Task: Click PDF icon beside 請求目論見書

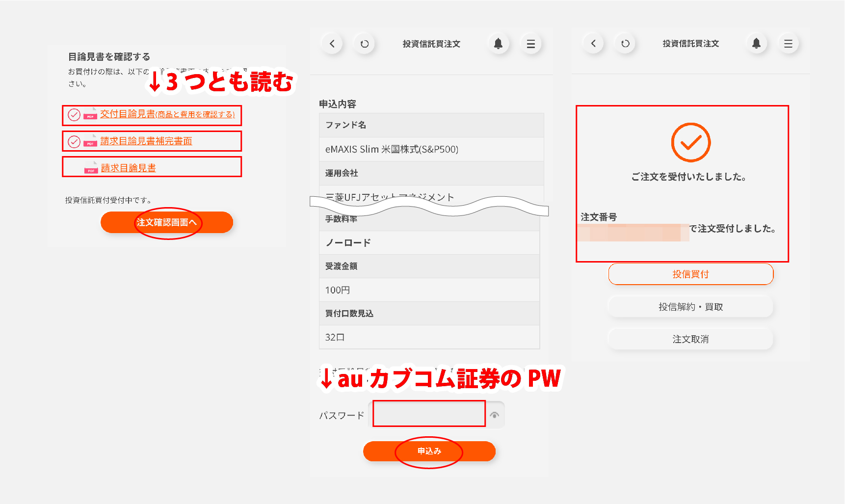Action: point(91,168)
